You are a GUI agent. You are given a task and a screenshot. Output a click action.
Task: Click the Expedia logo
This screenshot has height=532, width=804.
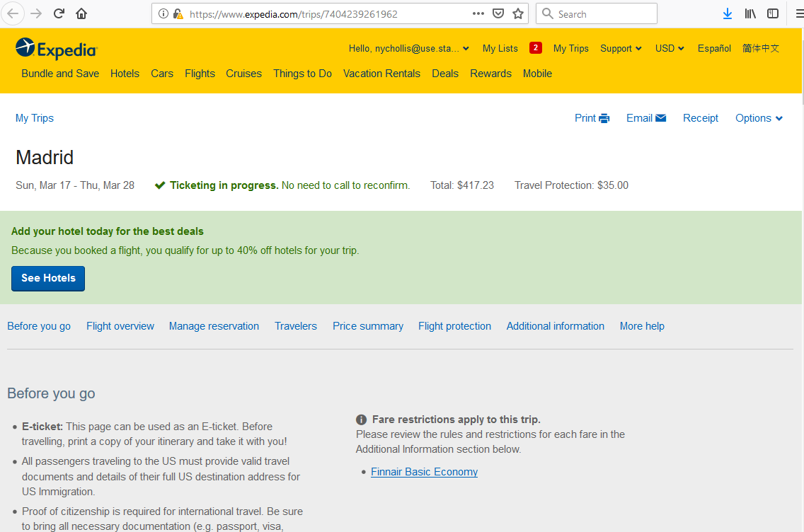[56, 48]
